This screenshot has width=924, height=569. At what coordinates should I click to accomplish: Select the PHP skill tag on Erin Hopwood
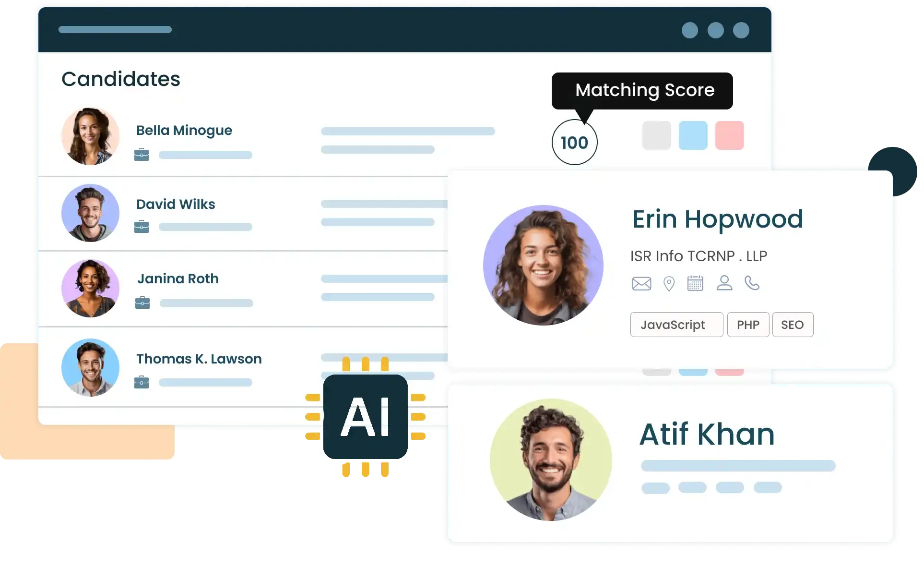748,325
